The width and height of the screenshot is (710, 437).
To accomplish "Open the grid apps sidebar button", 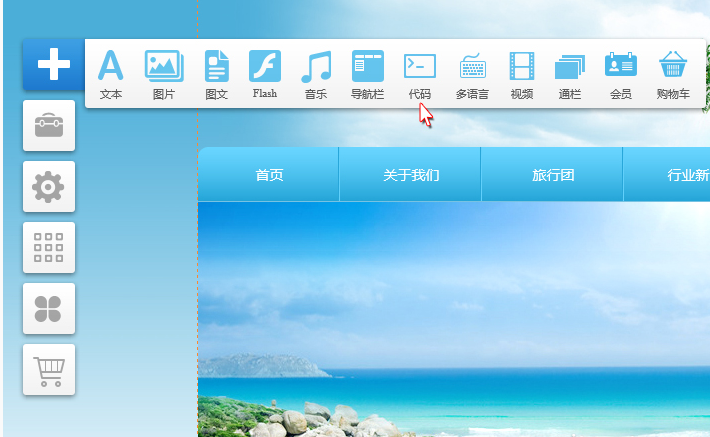I will click(49, 247).
